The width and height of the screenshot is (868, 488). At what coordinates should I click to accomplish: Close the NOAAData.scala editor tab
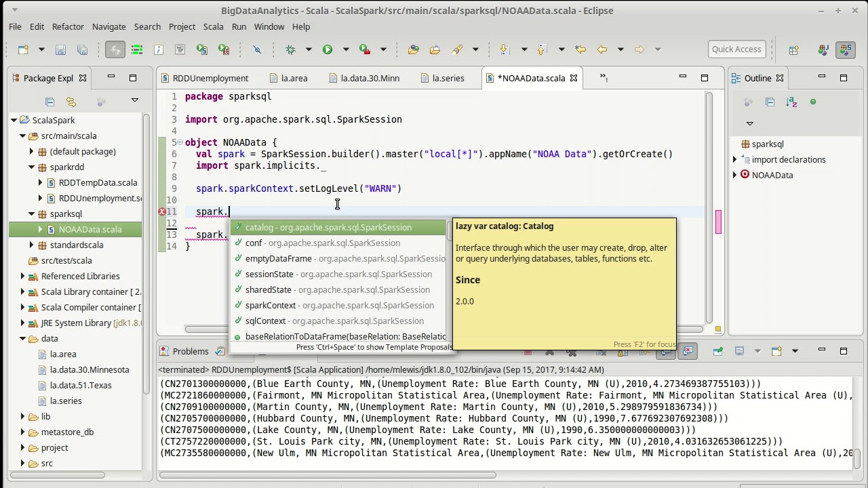tap(574, 78)
